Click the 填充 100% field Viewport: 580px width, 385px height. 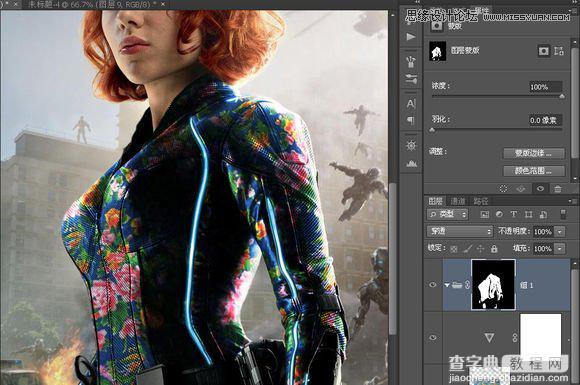[543, 249]
